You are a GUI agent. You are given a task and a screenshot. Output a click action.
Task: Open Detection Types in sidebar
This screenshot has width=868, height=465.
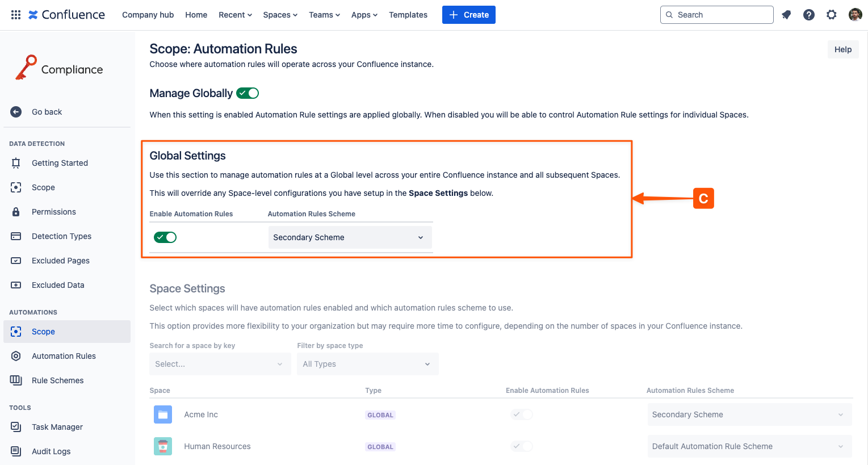(x=61, y=236)
